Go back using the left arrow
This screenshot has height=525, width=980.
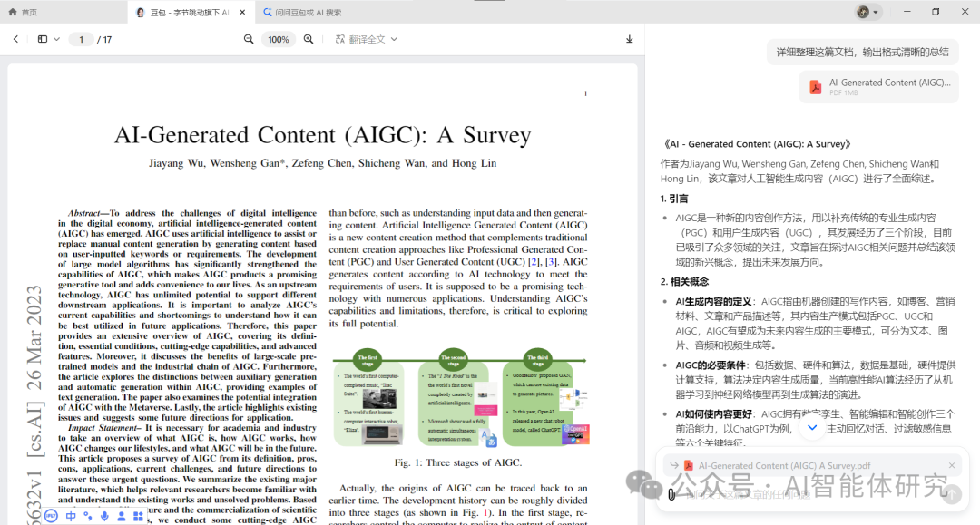coord(15,39)
